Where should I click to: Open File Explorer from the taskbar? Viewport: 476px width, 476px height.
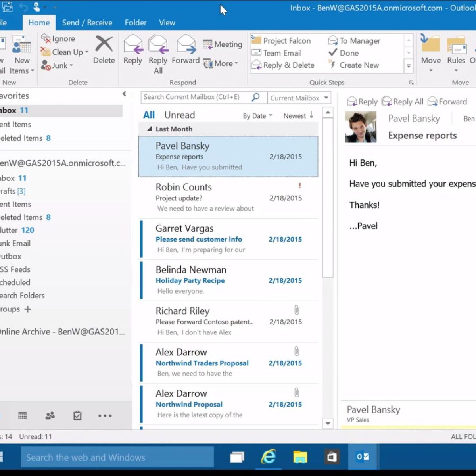pos(300,457)
